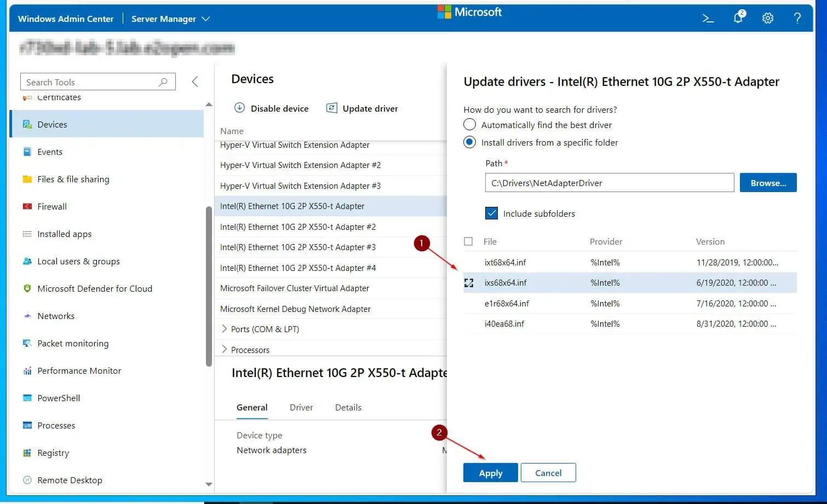Expand the Processors group
Image resolution: width=827 pixels, height=504 pixels.
(224, 349)
